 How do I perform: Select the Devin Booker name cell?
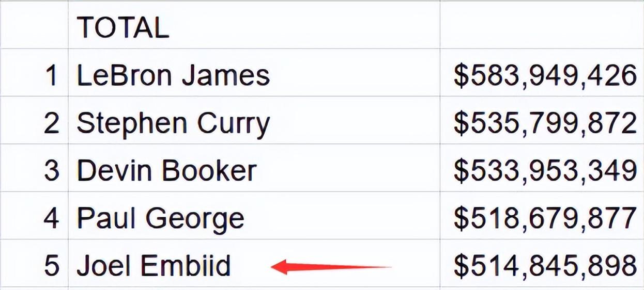tap(166, 171)
